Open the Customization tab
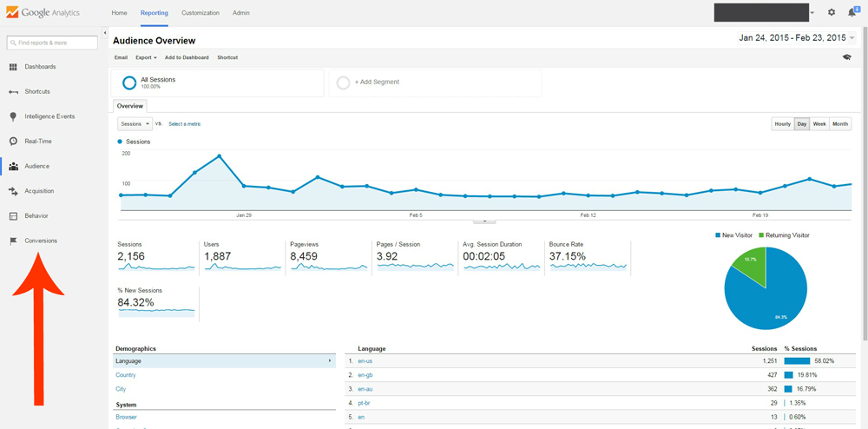The width and height of the screenshot is (868, 429). (200, 13)
